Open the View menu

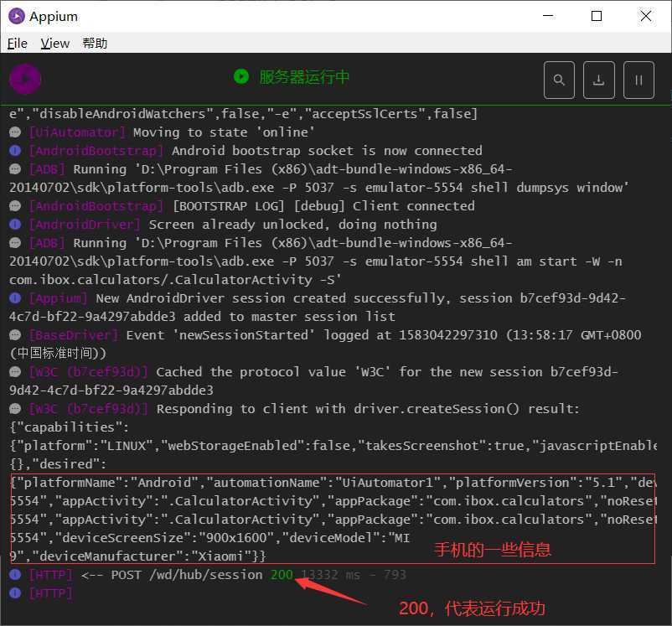click(54, 44)
